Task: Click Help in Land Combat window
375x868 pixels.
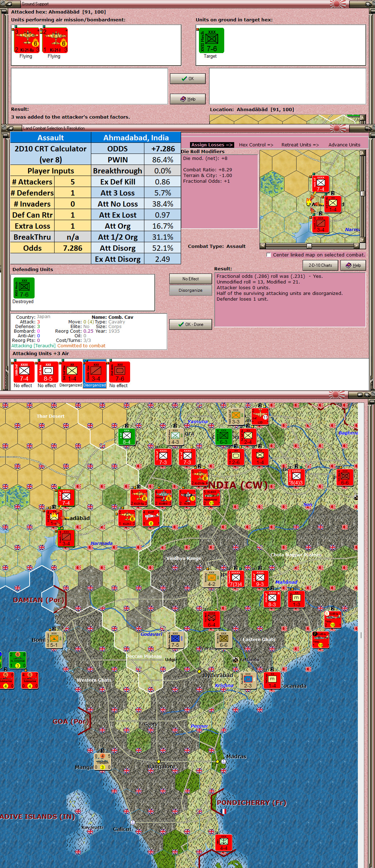Action: click(x=353, y=265)
